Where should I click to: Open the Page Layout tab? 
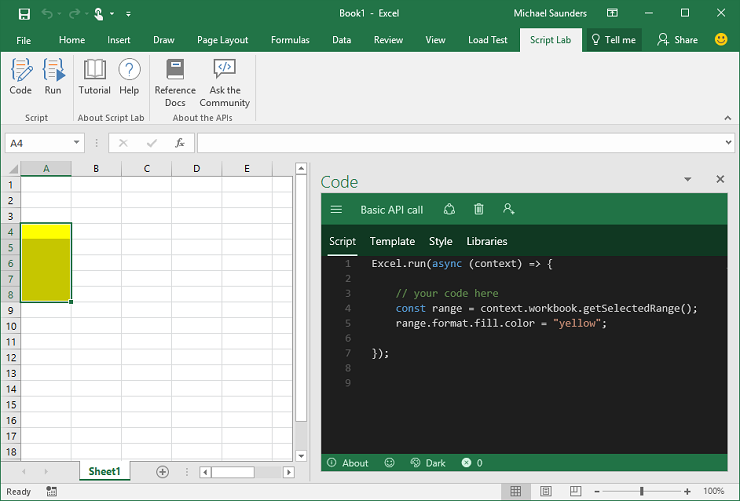coord(222,40)
